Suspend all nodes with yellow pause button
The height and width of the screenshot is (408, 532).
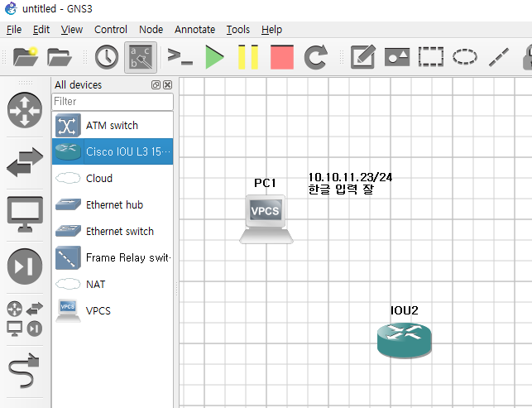[x=248, y=57]
